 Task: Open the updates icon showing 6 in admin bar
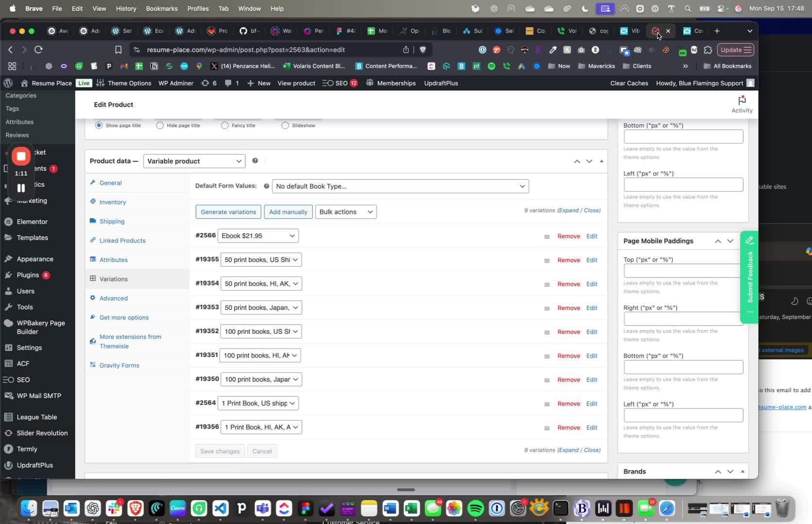[209, 83]
